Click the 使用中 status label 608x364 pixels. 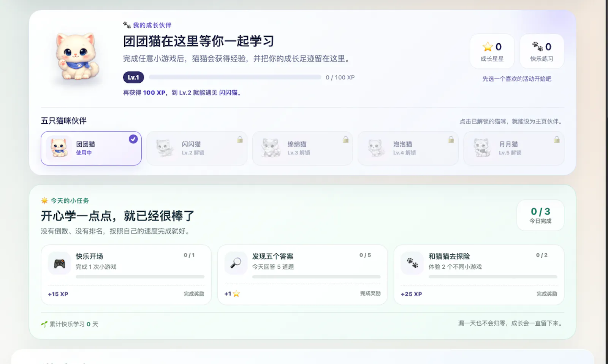click(84, 153)
